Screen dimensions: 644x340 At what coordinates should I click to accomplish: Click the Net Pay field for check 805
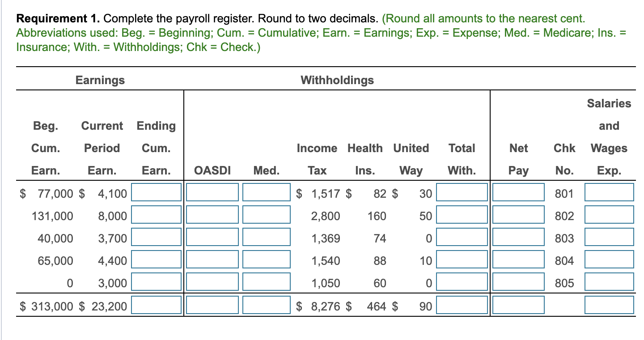[518, 282]
